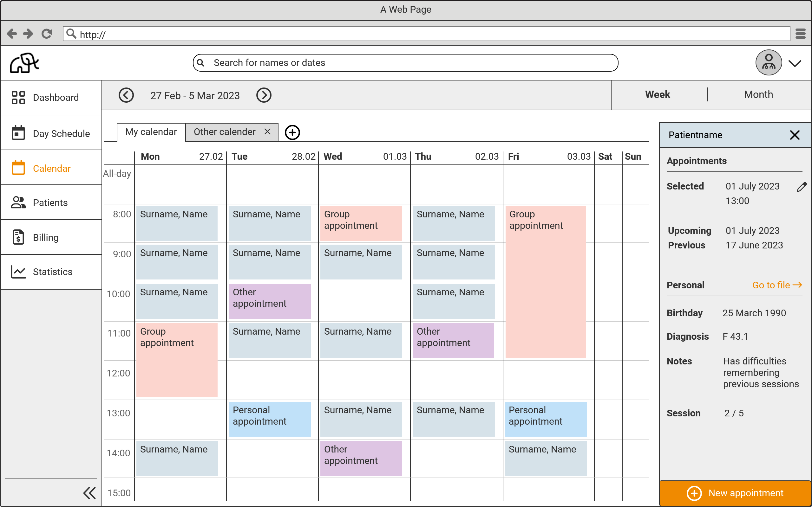Image resolution: width=812 pixels, height=507 pixels.
Task: Open the patient file via Go to file
Action: coord(777,285)
